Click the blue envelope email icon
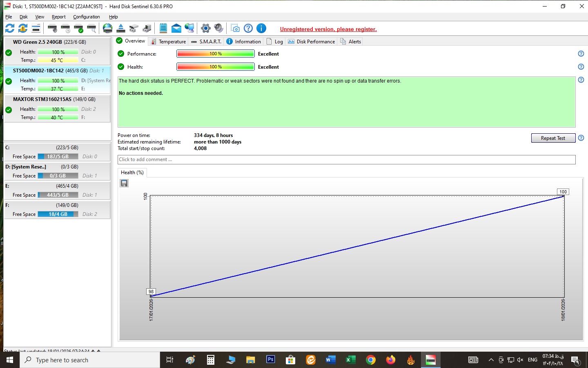This screenshot has width=588, height=368. pyautogui.click(x=176, y=28)
